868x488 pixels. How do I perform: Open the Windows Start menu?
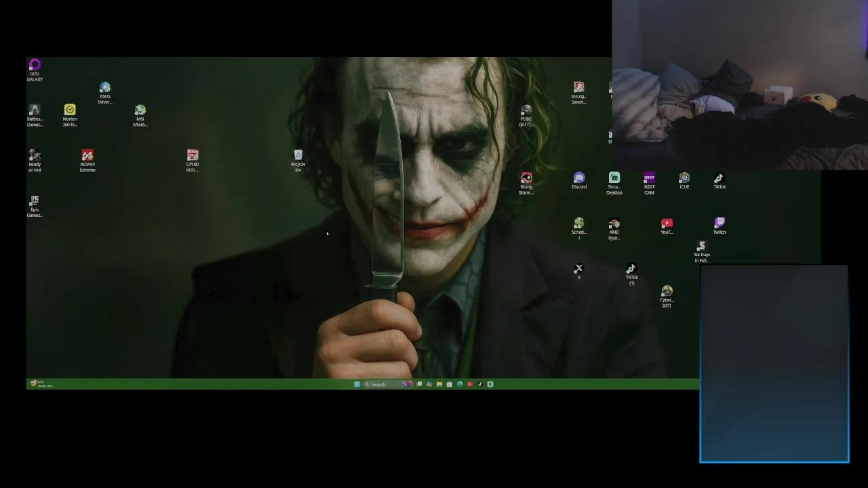[x=357, y=384]
